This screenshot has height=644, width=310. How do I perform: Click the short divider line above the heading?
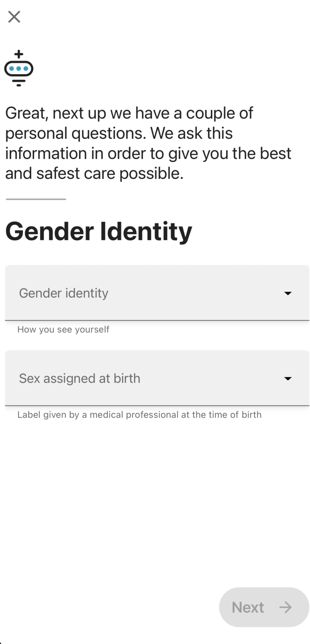(x=36, y=199)
